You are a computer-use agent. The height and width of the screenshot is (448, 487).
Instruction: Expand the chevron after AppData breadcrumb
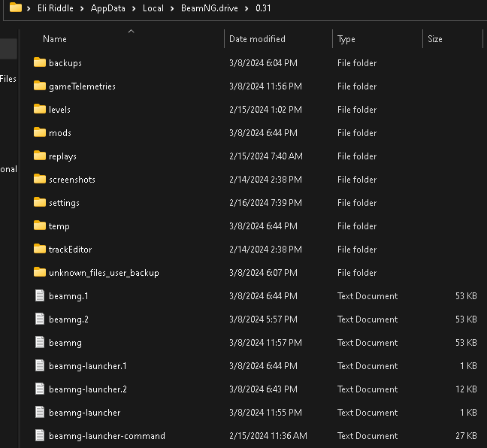(x=135, y=8)
